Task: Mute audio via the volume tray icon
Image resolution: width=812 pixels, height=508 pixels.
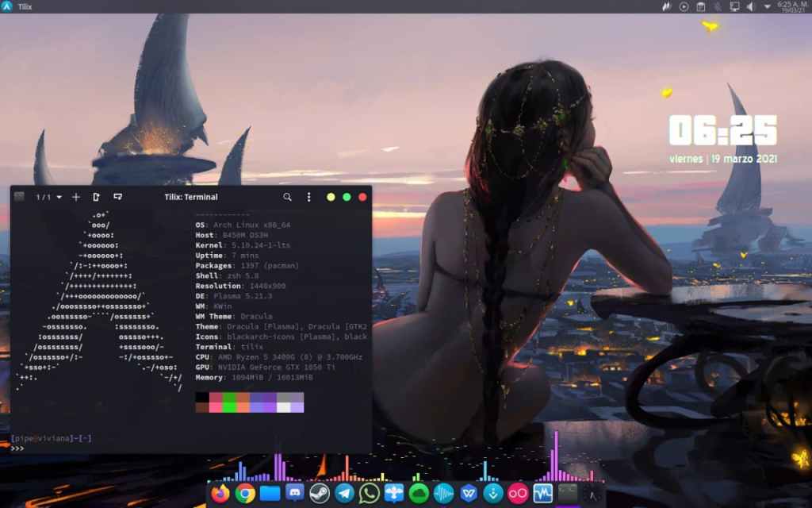Action: coord(750,6)
